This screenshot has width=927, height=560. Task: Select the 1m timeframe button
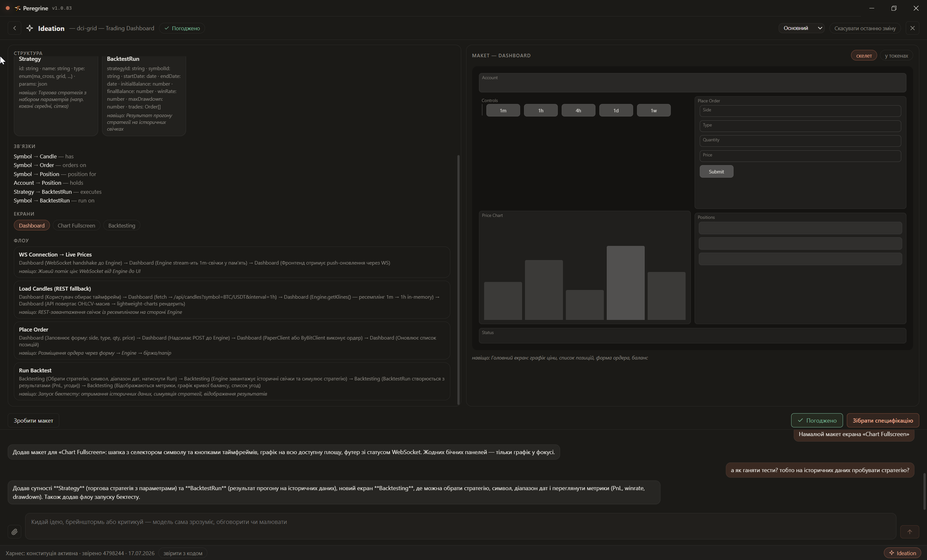[503, 111]
